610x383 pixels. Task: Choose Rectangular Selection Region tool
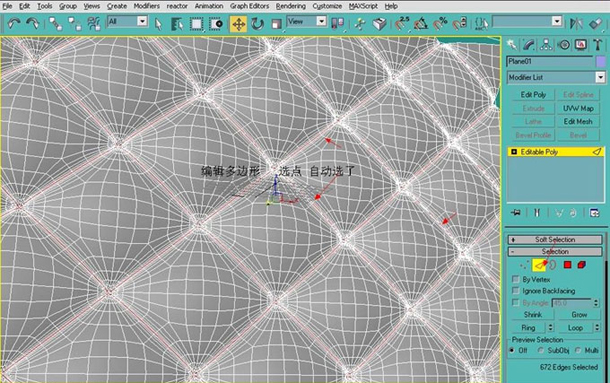196,24
